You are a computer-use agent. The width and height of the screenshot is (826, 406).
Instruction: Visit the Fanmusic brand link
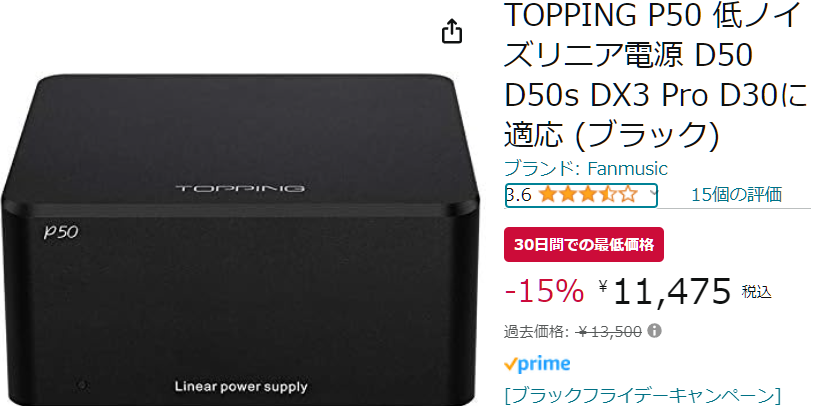pos(586,169)
